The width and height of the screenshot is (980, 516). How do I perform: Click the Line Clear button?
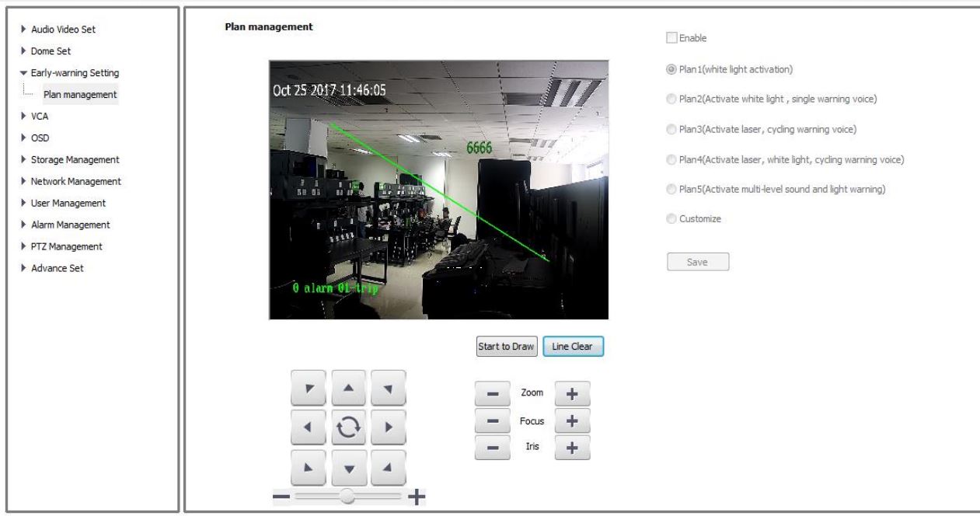(x=573, y=347)
